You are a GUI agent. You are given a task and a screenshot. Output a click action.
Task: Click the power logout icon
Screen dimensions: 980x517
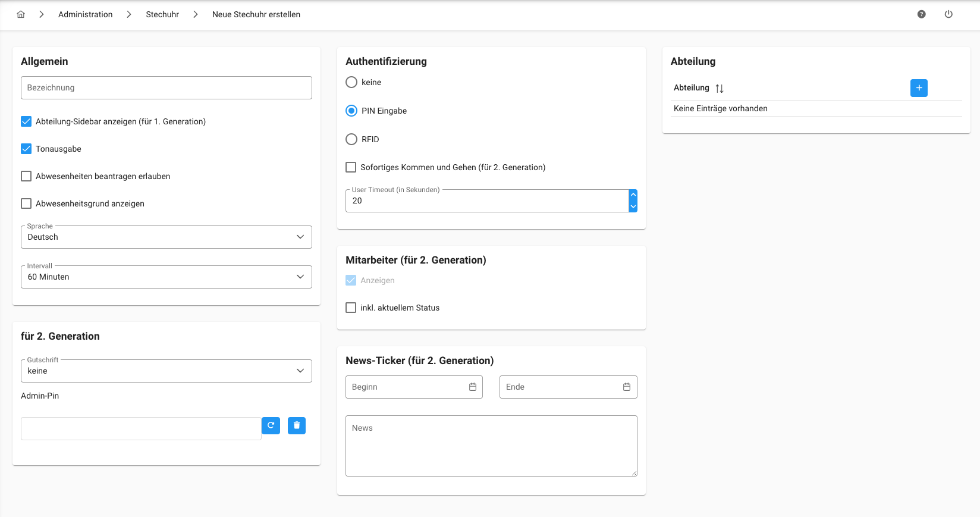coord(948,14)
